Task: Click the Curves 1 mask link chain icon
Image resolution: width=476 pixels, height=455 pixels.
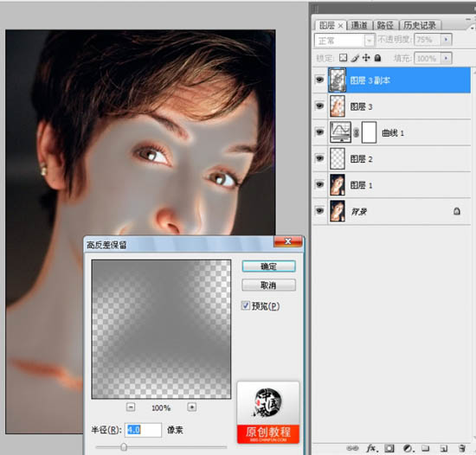Action: 357,132
